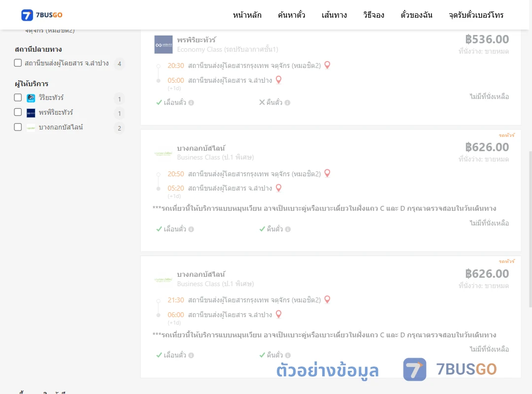This screenshot has height=394, width=532.
Task: Open map pin for 06:00 arrival station
Action: click(278, 314)
